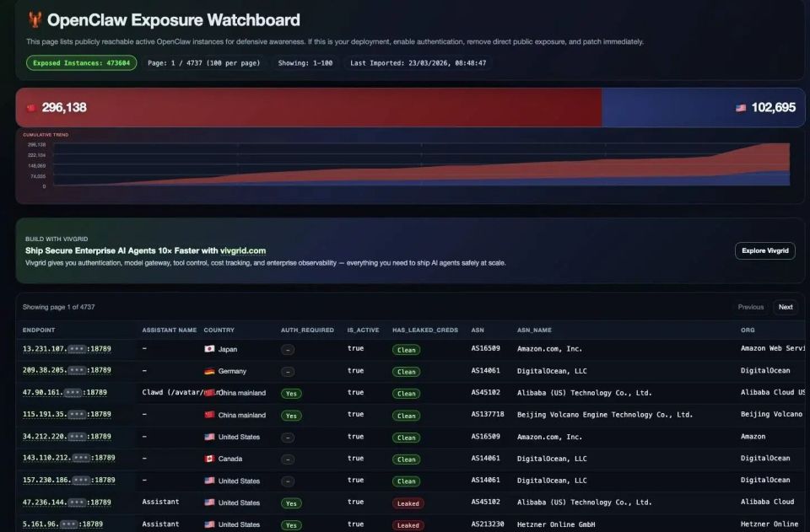
Task: Click the OpenClaw lobster logo icon
Action: [35, 20]
